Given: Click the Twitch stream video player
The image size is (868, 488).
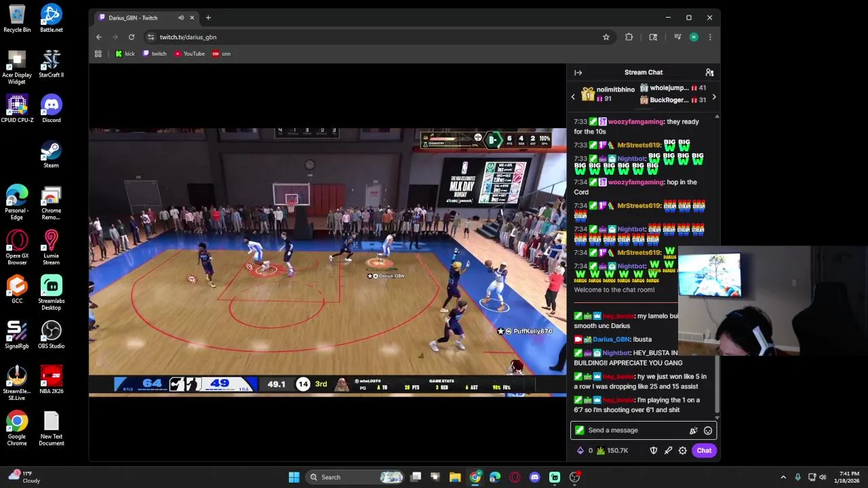Looking at the screenshot, I should (x=328, y=262).
